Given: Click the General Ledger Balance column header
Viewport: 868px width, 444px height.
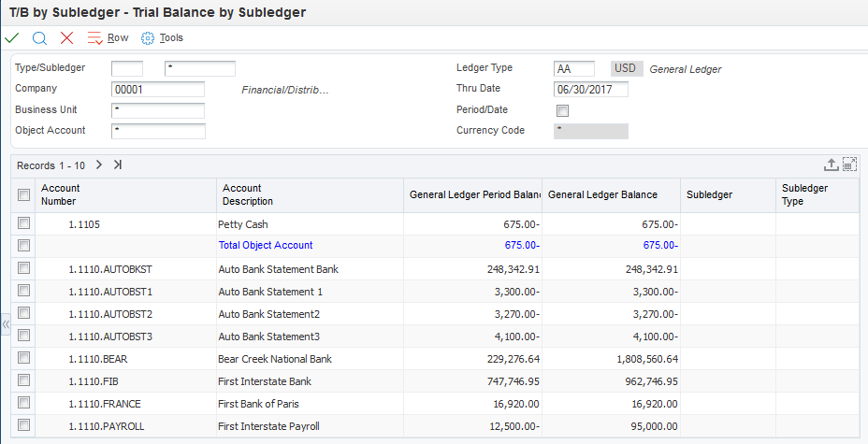Looking at the screenshot, I should coord(602,195).
